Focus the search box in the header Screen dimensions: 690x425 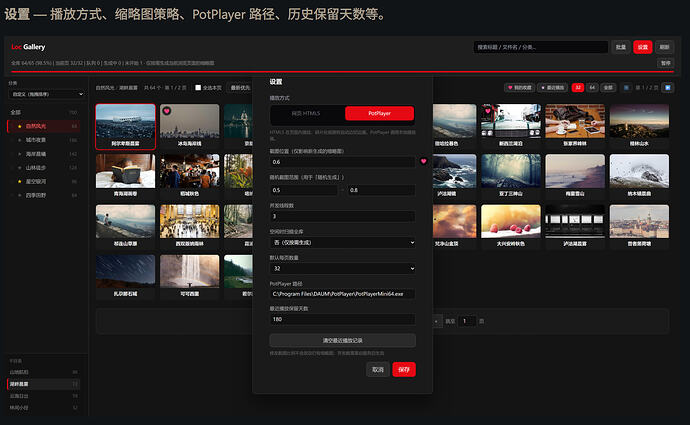point(541,47)
